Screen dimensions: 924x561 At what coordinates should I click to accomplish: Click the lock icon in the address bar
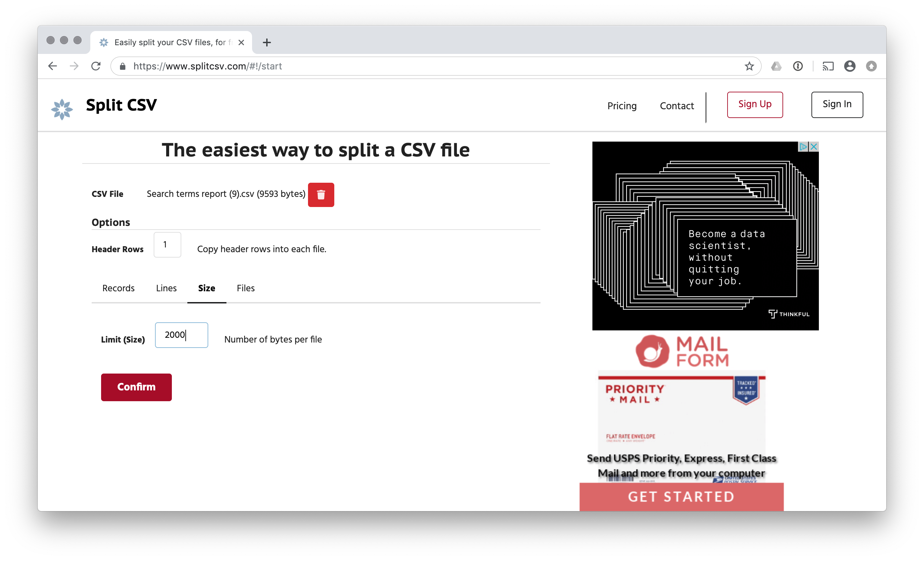click(x=122, y=66)
